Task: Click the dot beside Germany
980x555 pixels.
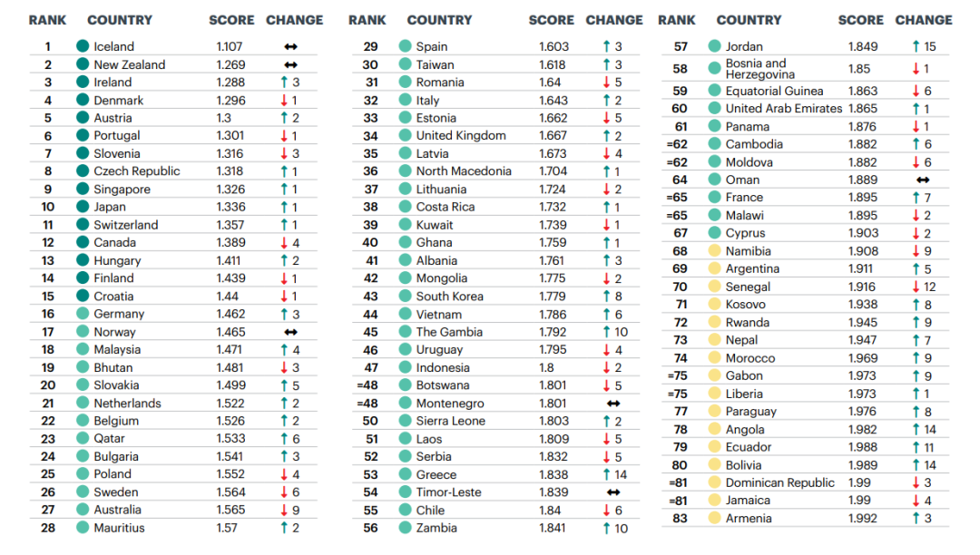Action: pyautogui.click(x=83, y=314)
